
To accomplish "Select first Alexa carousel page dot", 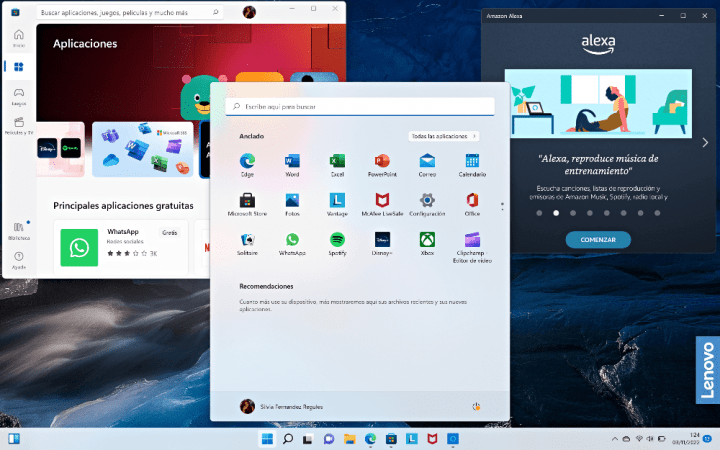I will [539, 213].
